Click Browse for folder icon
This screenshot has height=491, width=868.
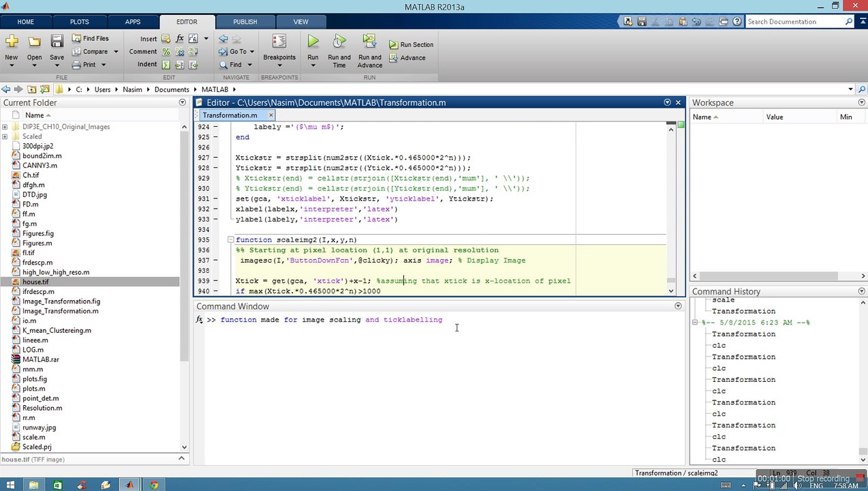coord(45,89)
